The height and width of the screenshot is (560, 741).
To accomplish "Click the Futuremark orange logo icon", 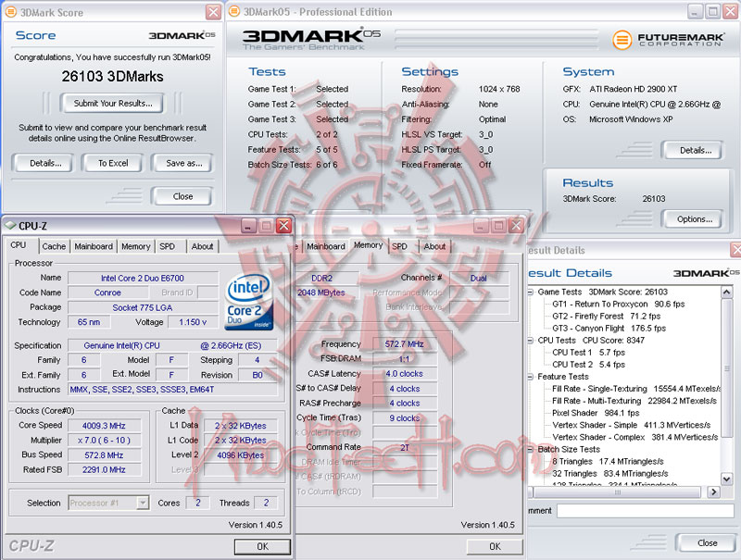I will point(622,40).
